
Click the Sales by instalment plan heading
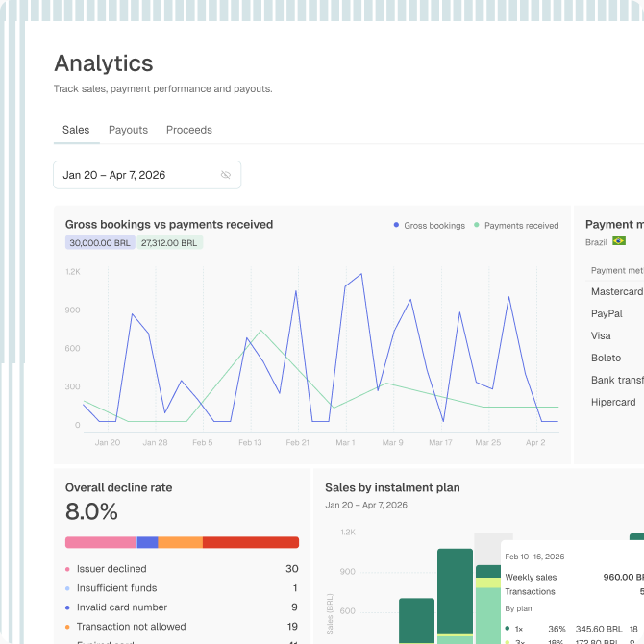(x=392, y=487)
